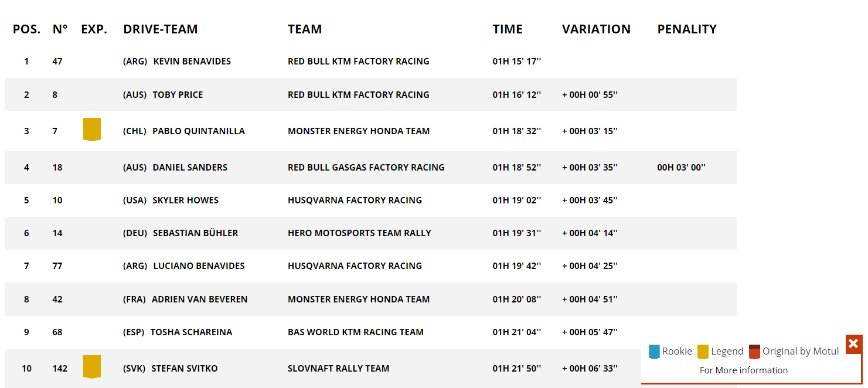Close the legend popup with X

853,343
